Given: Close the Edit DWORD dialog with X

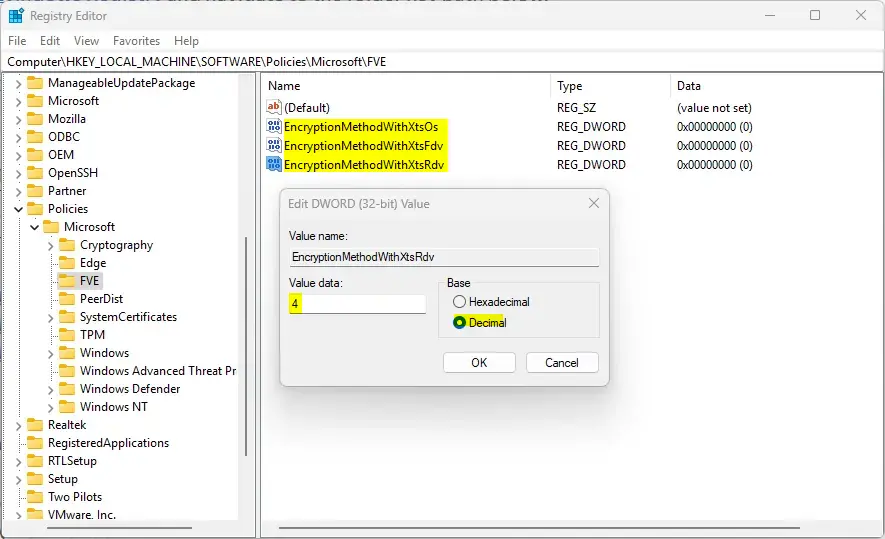Looking at the screenshot, I should pos(594,203).
